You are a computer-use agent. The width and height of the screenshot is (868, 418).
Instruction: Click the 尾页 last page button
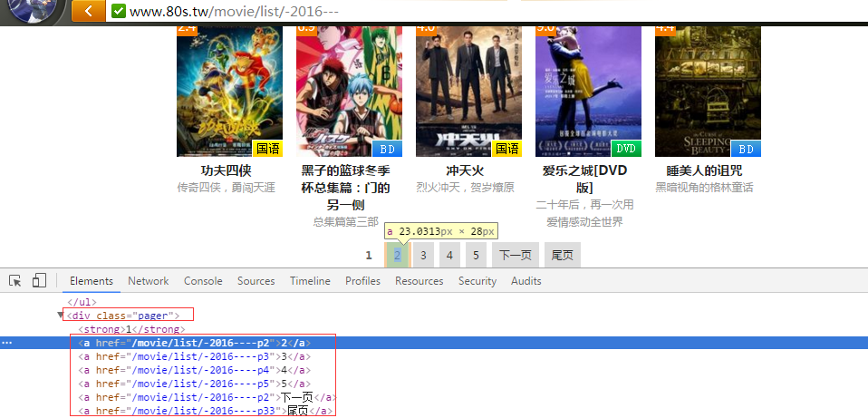[x=563, y=255]
